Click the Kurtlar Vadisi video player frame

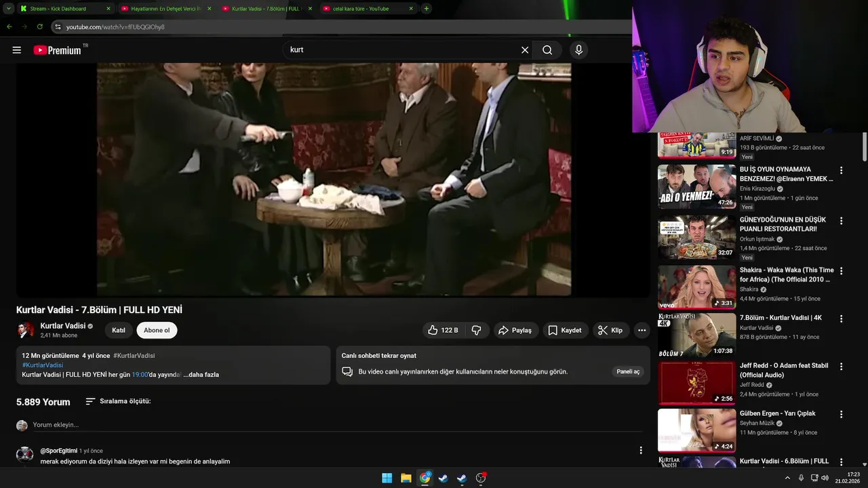pos(334,180)
